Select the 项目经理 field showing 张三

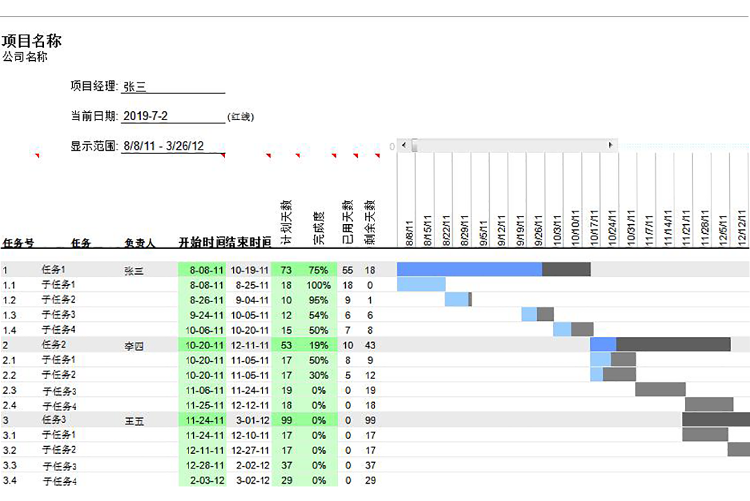(172, 87)
